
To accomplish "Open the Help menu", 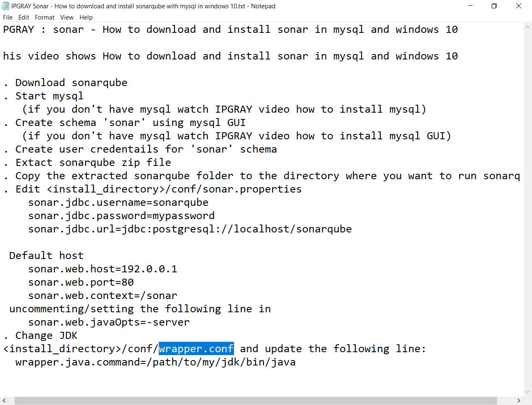I will pyautogui.click(x=86, y=17).
